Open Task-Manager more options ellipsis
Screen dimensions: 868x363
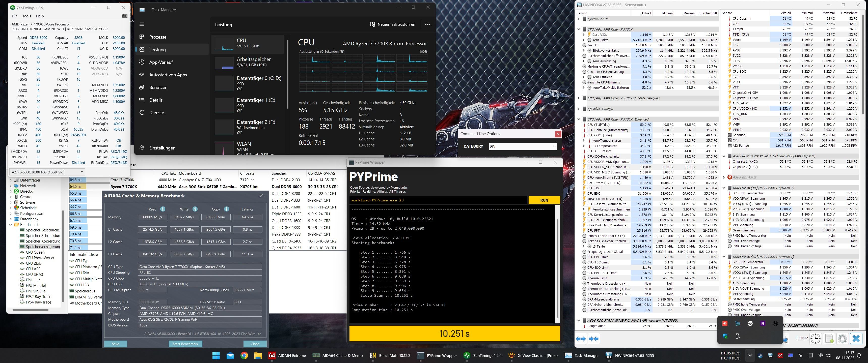click(428, 24)
